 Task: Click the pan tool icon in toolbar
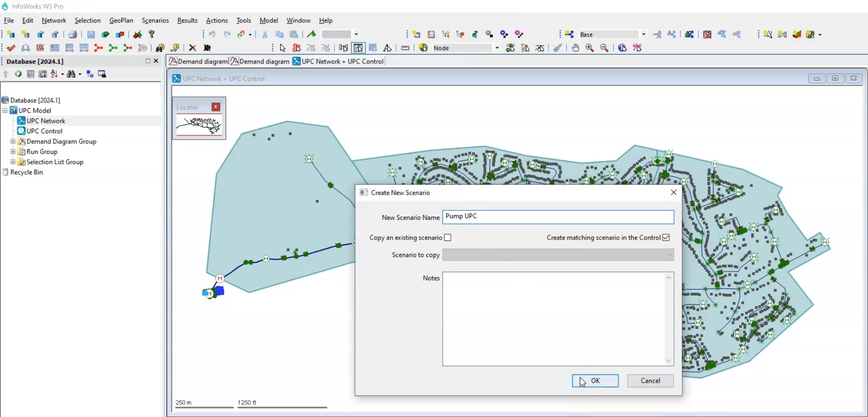(x=575, y=48)
